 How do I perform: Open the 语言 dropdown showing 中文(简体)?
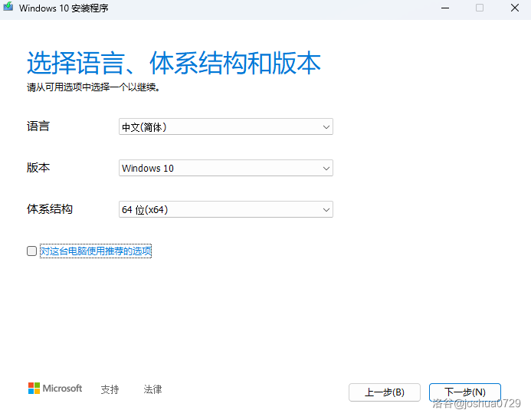[x=226, y=126]
